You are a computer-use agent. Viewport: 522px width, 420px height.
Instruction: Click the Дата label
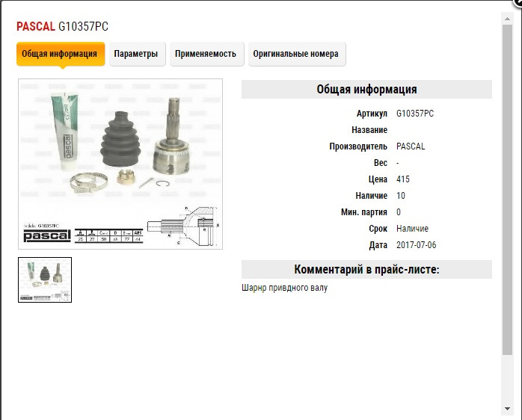tap(378, 245)
